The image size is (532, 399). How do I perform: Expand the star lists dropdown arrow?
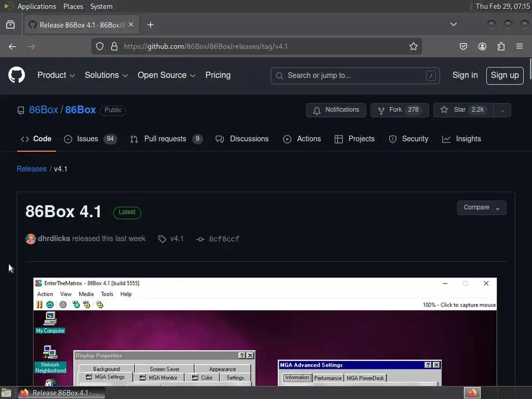[502, 110]
